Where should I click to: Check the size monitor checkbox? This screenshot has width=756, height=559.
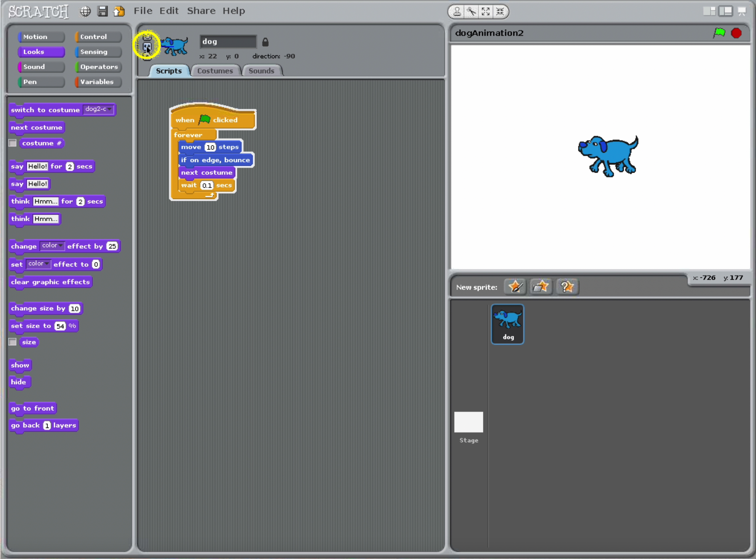(13, 342)
